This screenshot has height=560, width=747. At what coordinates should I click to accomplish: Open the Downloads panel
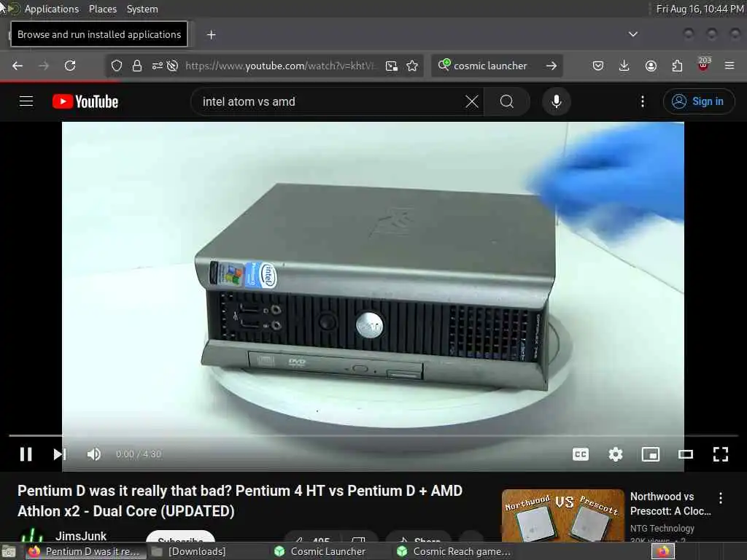point(624,66)
